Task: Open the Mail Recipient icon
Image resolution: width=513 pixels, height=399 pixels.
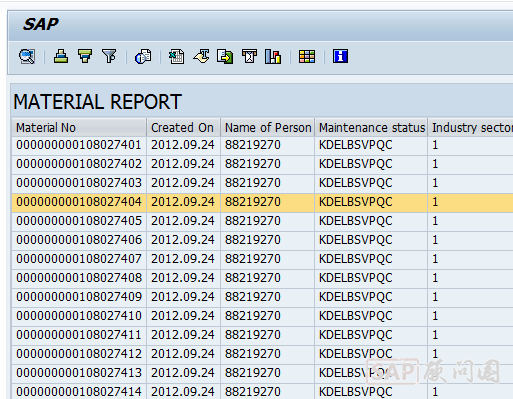Action: (249, 56)
